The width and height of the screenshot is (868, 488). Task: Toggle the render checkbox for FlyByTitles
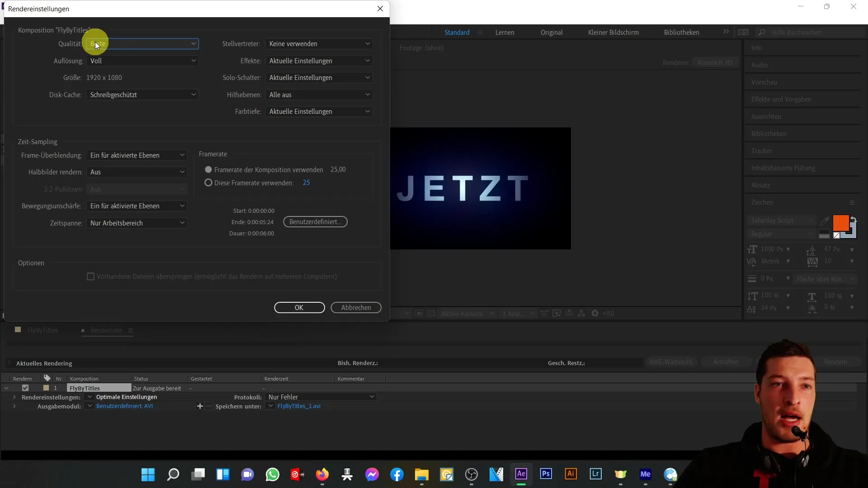click(x=25, y=388)
